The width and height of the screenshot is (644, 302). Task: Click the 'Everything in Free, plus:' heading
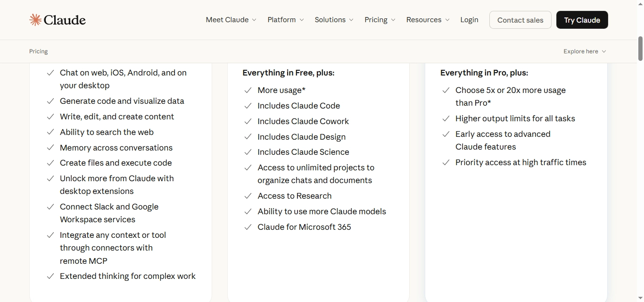(289, 73)
